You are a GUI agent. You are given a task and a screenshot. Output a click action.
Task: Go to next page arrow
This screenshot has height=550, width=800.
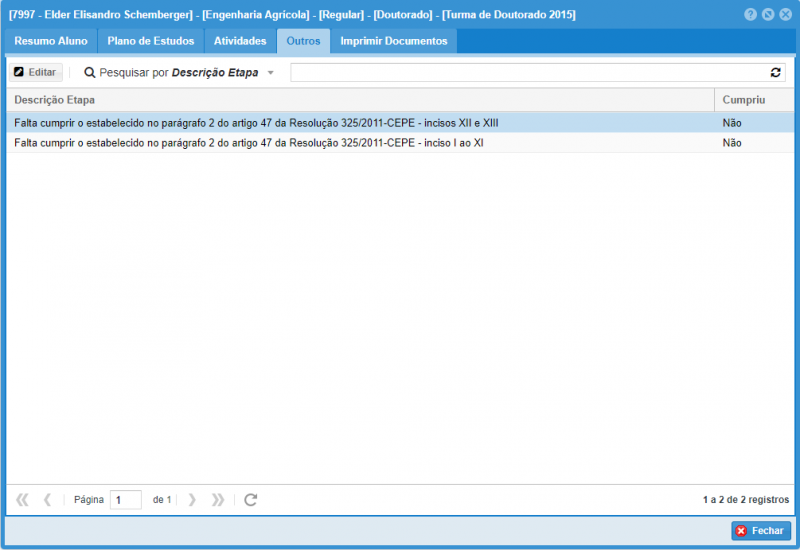[x=192, y=499]
